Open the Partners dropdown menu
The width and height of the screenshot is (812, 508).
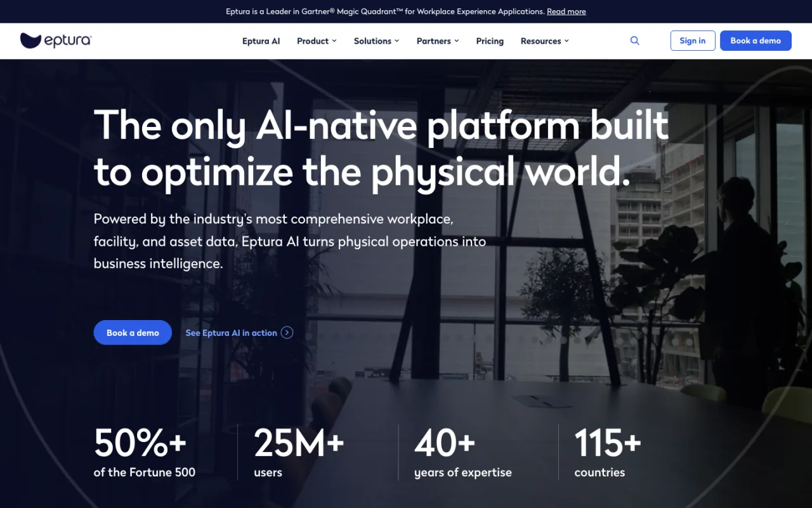tap(438, 41)
